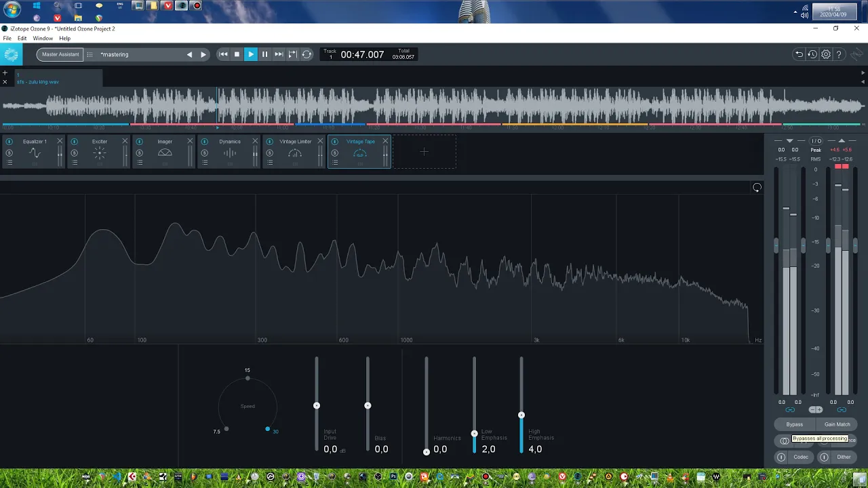Select the Dynamics module icon
Image resolution: width=868 pixels, height=488 pixels.
pos(230,154)
